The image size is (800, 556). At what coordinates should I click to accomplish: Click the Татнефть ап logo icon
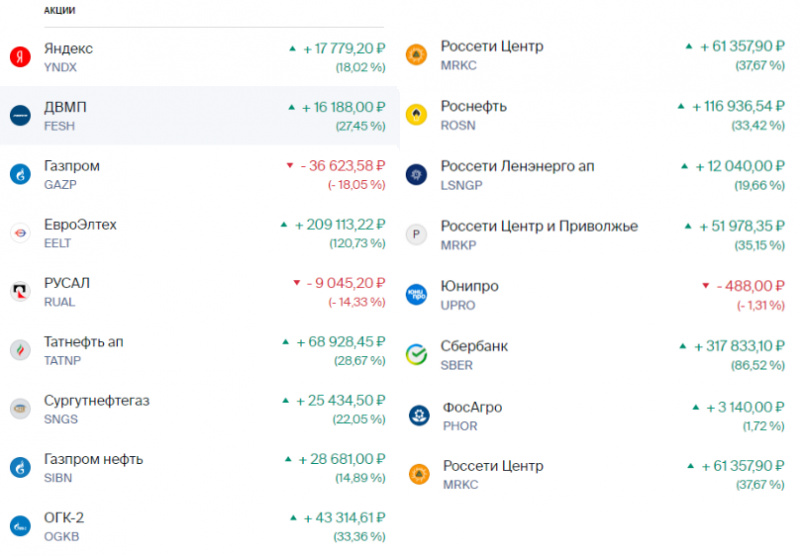[20, 350]
